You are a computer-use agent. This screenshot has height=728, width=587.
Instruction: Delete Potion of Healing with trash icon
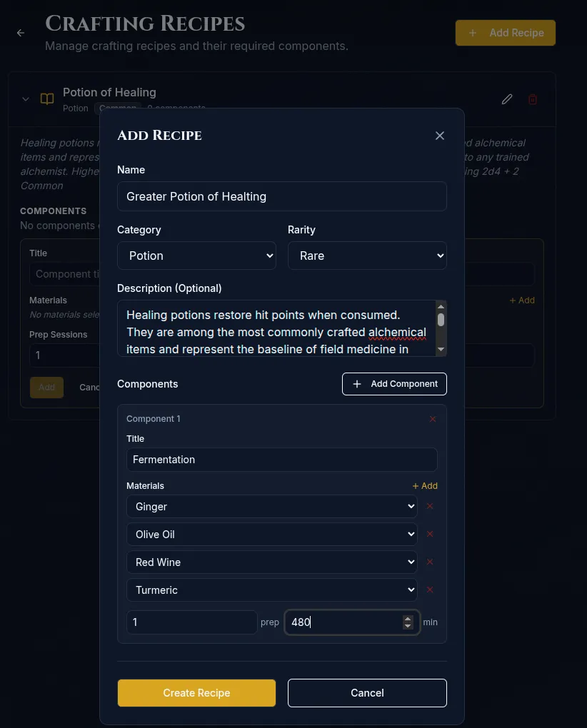click(533, 99)
